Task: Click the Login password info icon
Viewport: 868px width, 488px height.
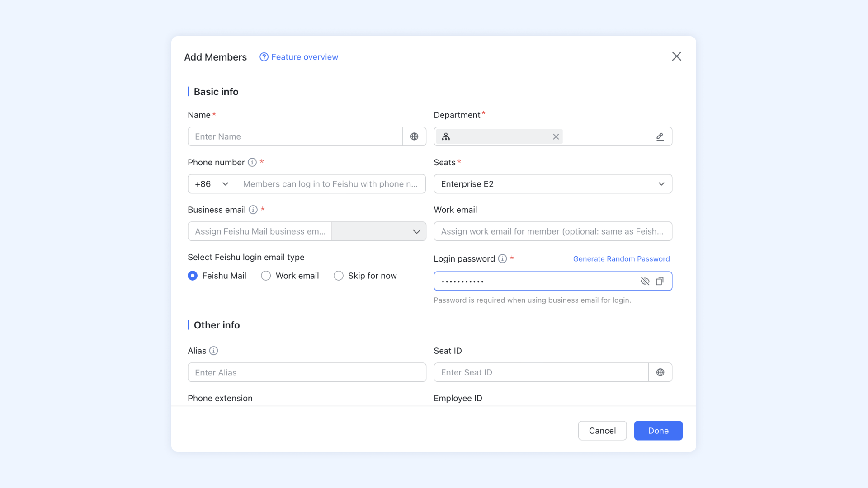Action: pyautogui.click(x=502, y=258)
